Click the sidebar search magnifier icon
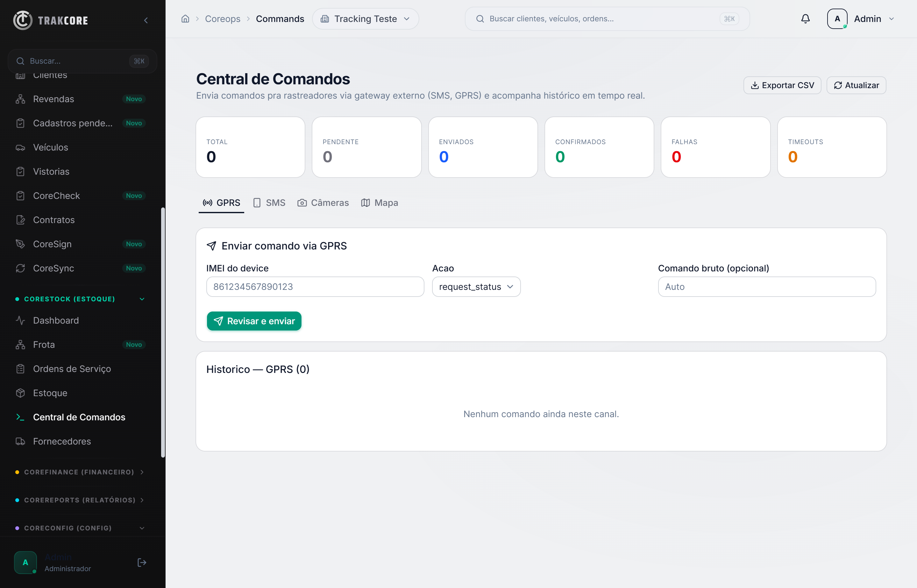The width and height of the screenshot is (917, 588). (20, 61)
